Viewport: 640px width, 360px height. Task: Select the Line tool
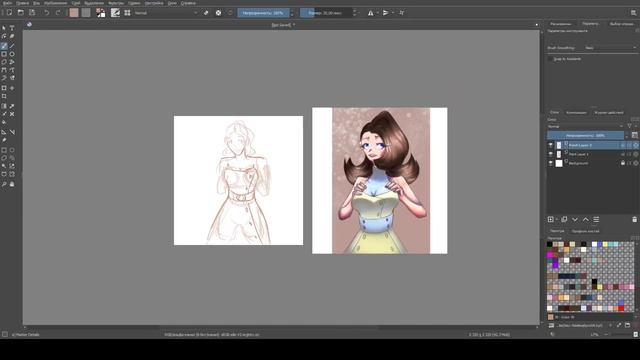pos(12,46)
